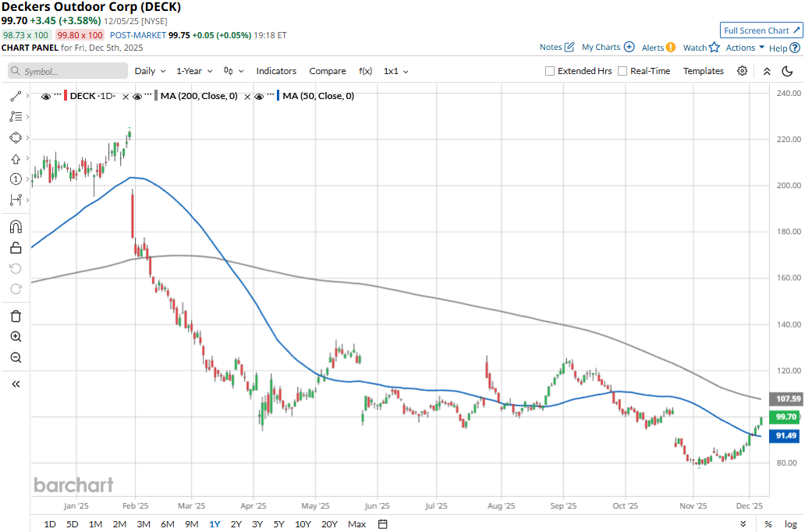Open the f(x) expressions menu
This screenshot has width=805, height=532.
pos(366,71)
